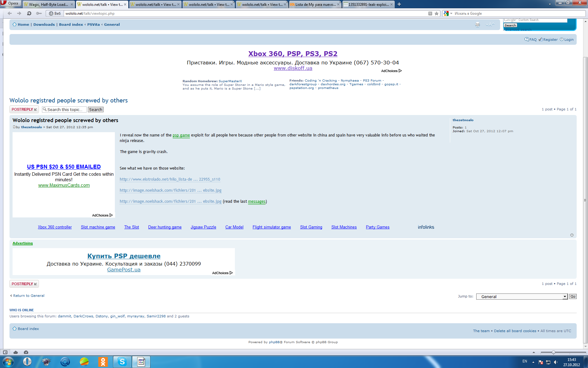Open Return to General link
This screenshot has width=588, height=368.
pos(28,296)
